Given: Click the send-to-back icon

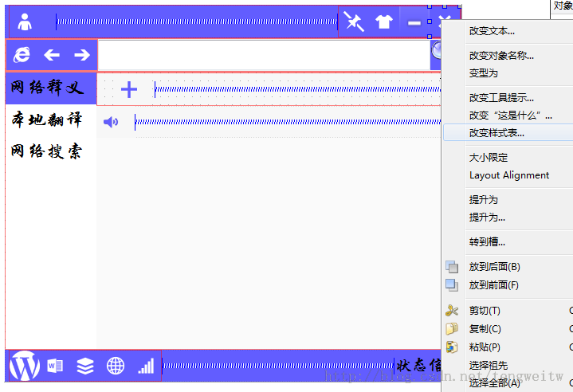Looking at the screenshot, I should (452, 267).
